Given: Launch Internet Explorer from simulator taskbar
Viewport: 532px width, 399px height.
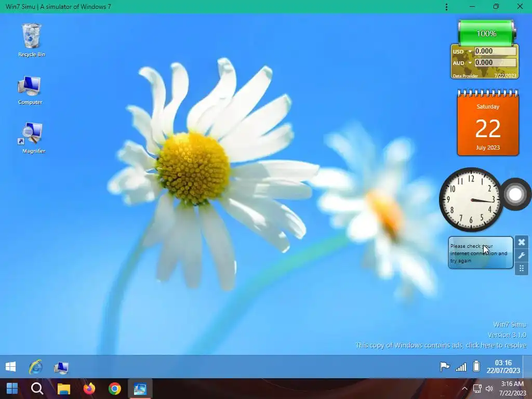Looking at the screenshot, I should [x=36, y=367].
